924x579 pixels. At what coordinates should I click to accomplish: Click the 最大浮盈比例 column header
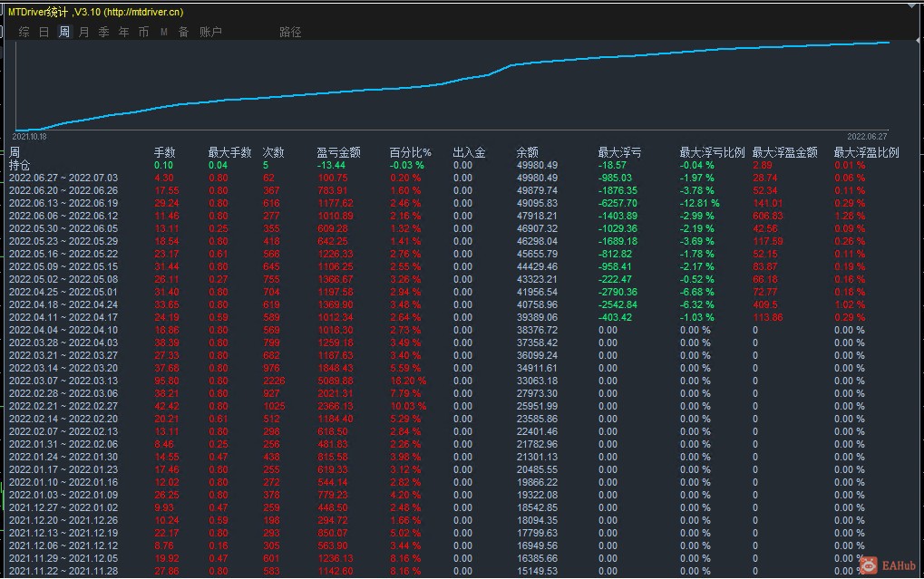coord(866,152)
